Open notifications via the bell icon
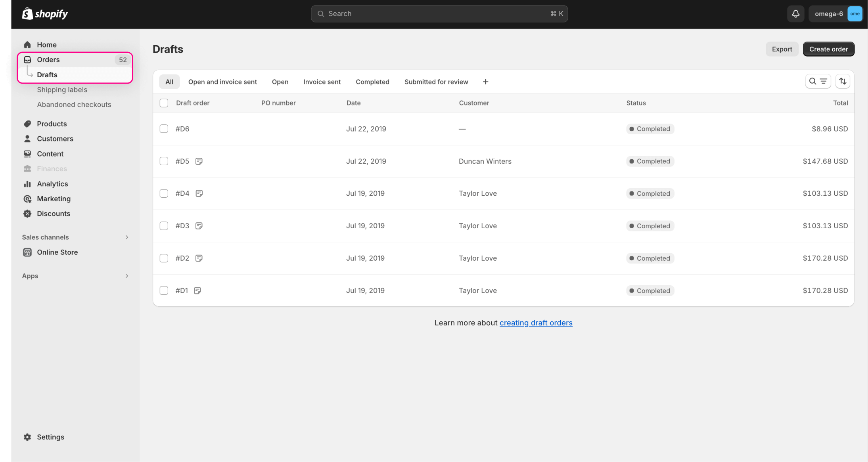Viewport: 868px width, 462px height. (795, 13)
